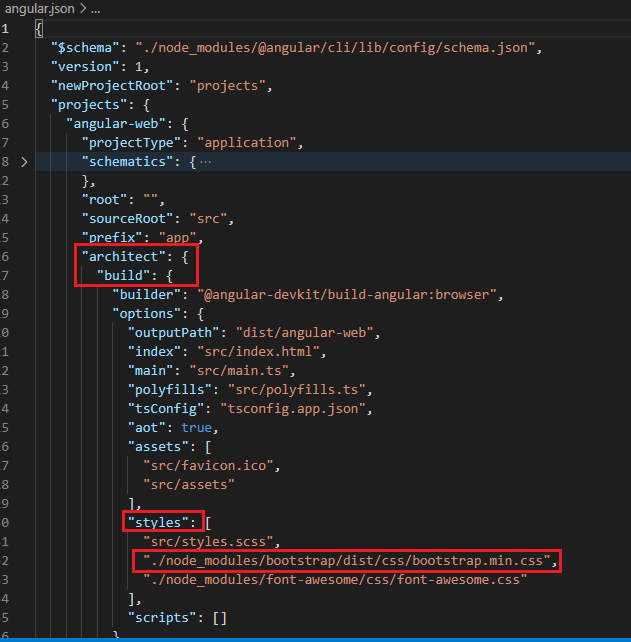Click the bootstrap.min.css path entry

pos(346,561)
